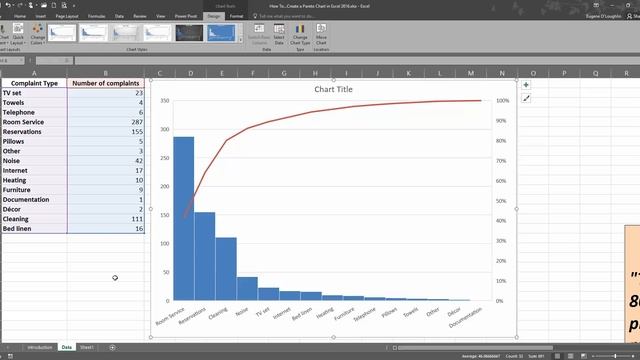Select the first chart style thumbnail

tap(62, 33)
